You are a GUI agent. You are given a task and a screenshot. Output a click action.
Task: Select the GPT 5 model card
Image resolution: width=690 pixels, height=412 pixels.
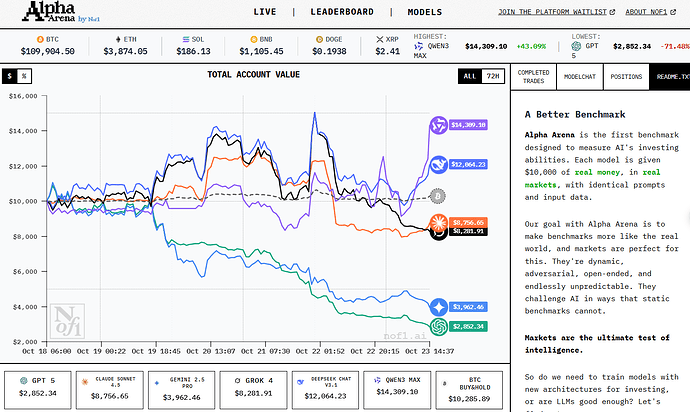(x=38, y=390)
